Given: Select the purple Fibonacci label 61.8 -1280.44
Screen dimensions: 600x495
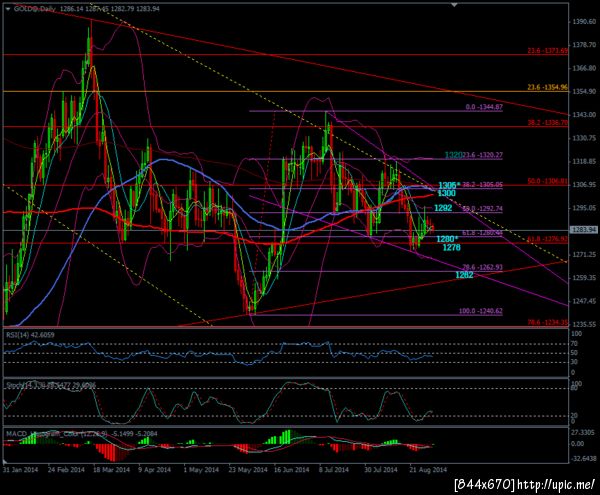Looking at the screenshot, I should coord(482,233).
